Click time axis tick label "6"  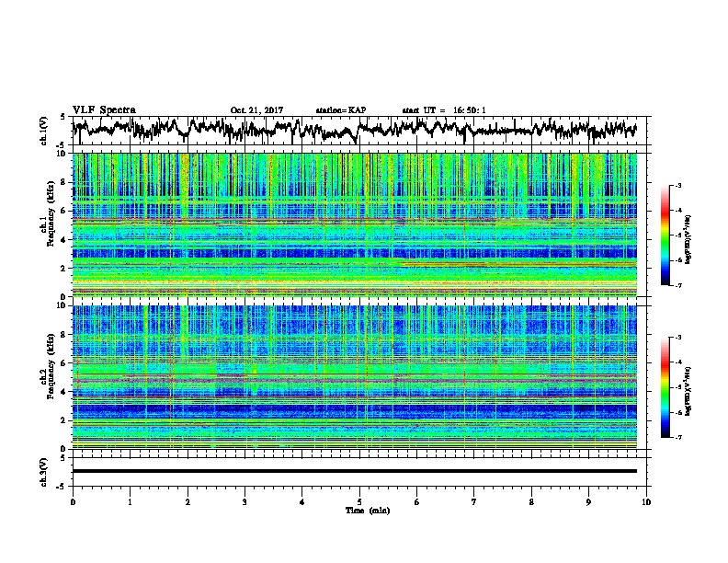[x=417, y=502]
